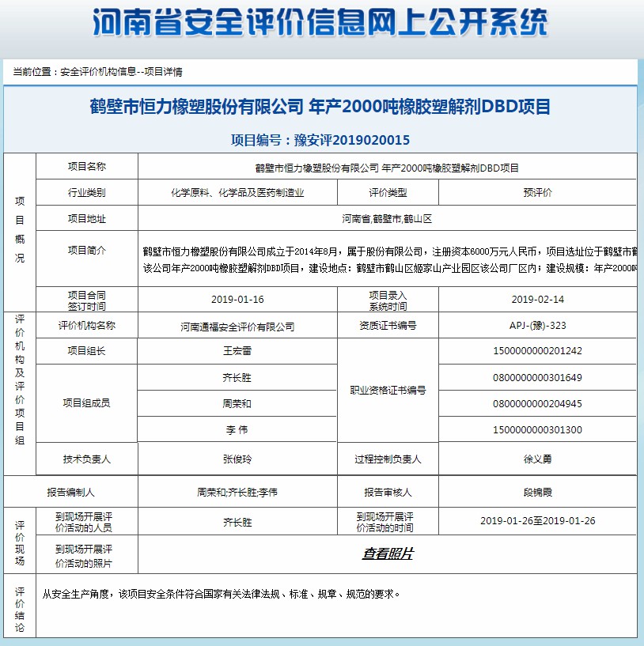Click the 行业类别 label cell

click(x=86, y=192)
